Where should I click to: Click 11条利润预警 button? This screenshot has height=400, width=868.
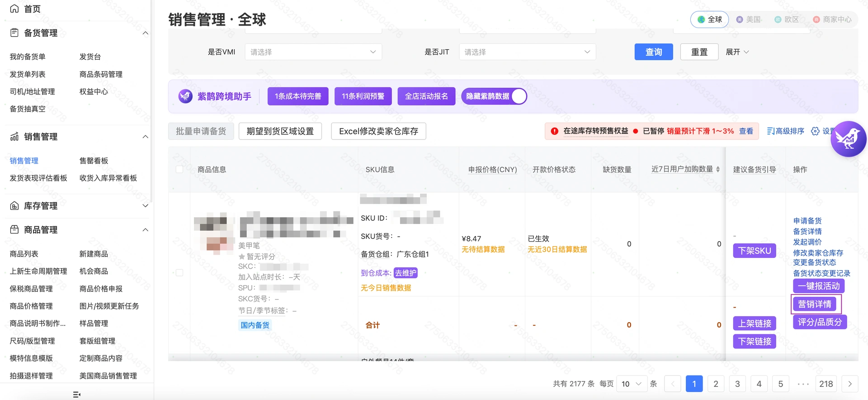point(363,96)
